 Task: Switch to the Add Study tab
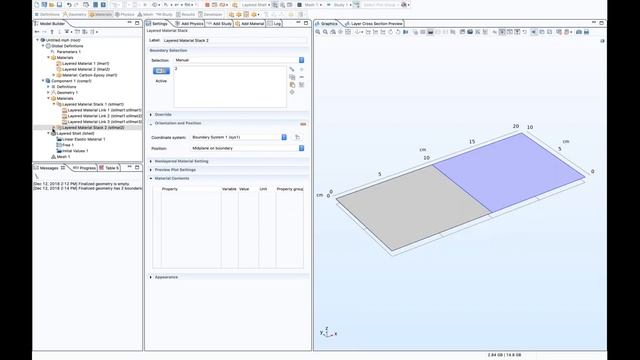[219, 24]
